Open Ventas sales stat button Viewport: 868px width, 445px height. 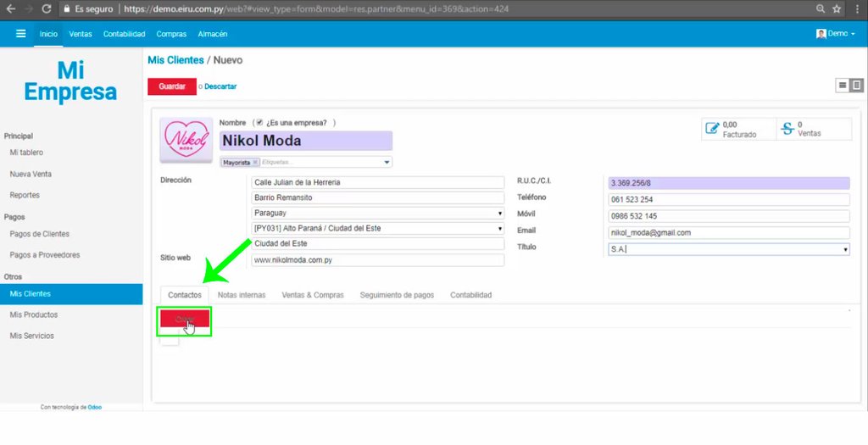point(814,129)
